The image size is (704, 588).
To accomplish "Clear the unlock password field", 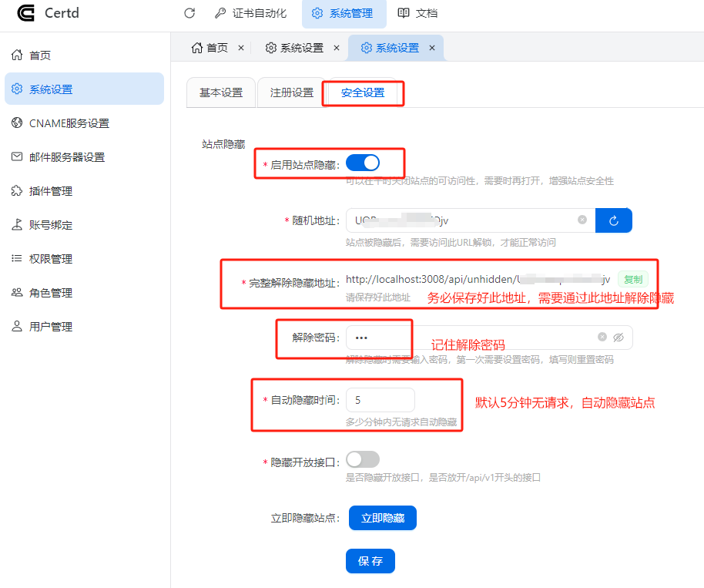I will point(602,338).
